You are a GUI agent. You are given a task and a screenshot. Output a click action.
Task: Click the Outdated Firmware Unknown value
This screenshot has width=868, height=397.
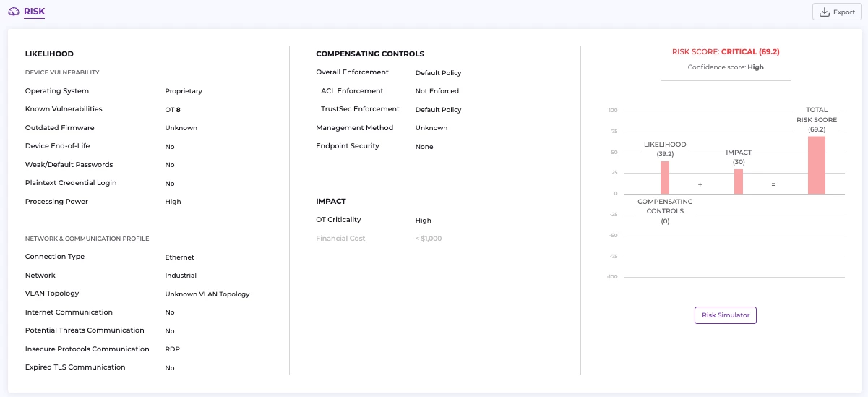[181, 128]
